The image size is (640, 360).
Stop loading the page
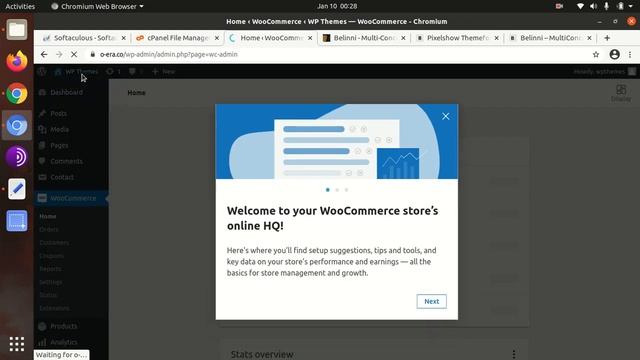(74, 54)
